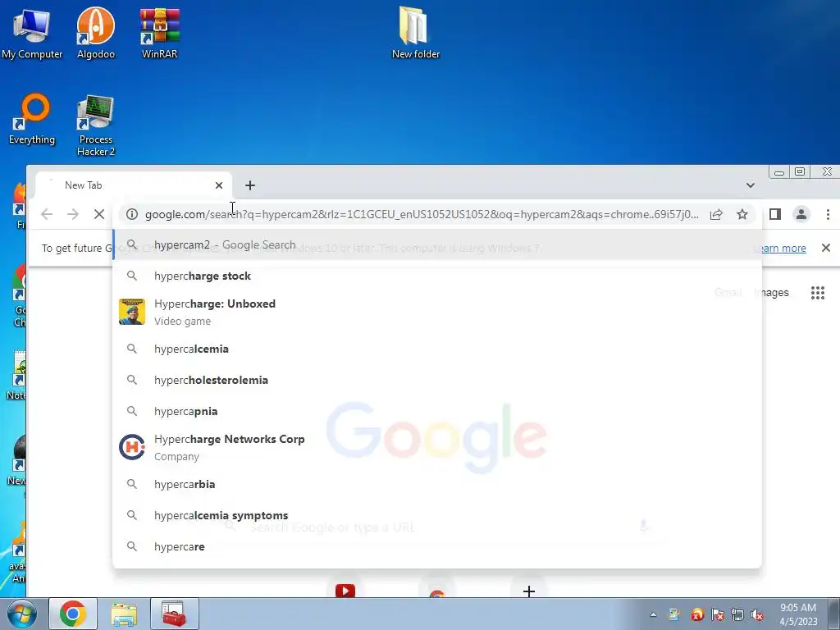Expand the tab search dropdown arrow
Image resolution: width=840 pixels, height=630 pixels.
click(751, 185)
